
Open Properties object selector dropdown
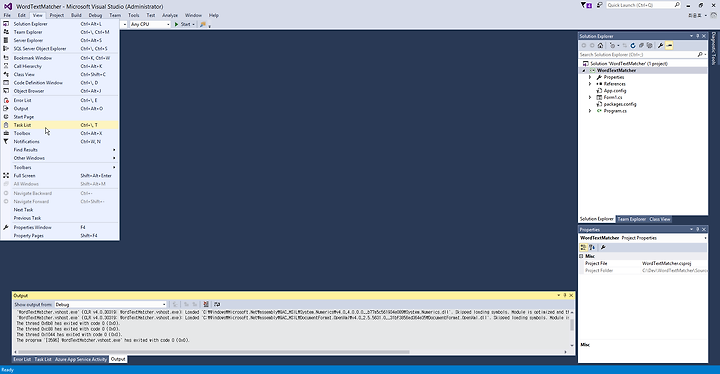click(x=705, y=238)
